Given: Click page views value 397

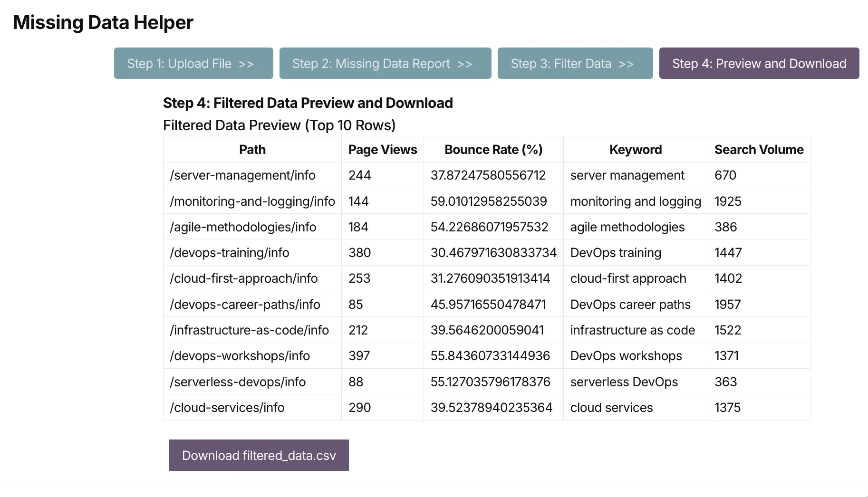Looking at the screenshot, I should click(x=383, y=356).
